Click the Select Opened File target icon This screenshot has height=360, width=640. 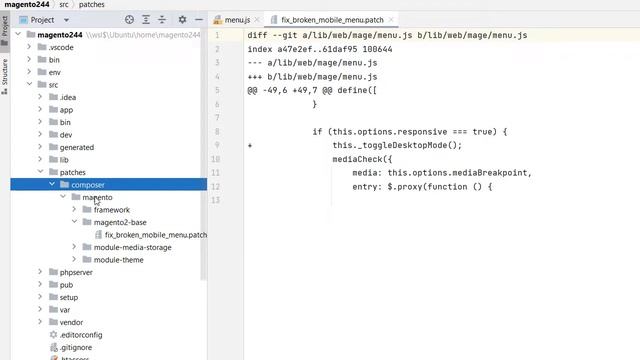pyautogui.click(x=129, y=20)
